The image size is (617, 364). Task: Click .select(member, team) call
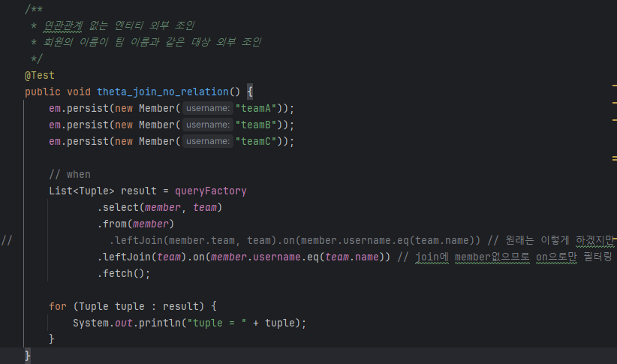tap(160, 207)
